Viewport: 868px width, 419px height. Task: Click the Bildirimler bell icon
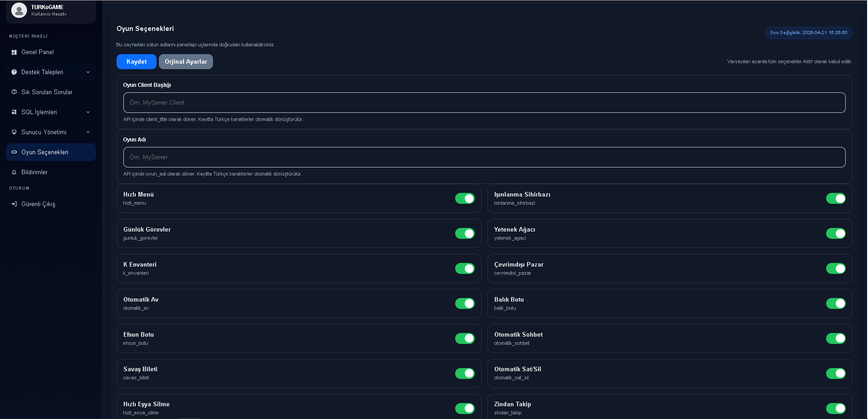[x=14, y=172]
